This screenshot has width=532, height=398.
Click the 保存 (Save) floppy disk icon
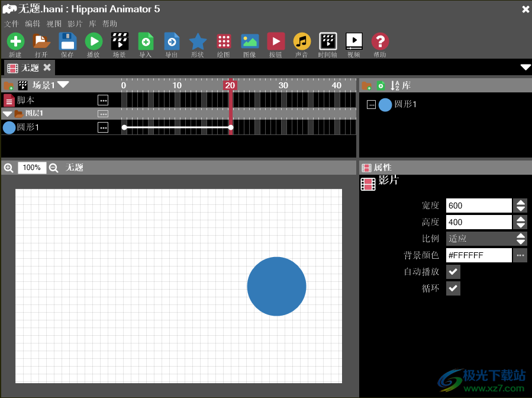tap(67, 41)
